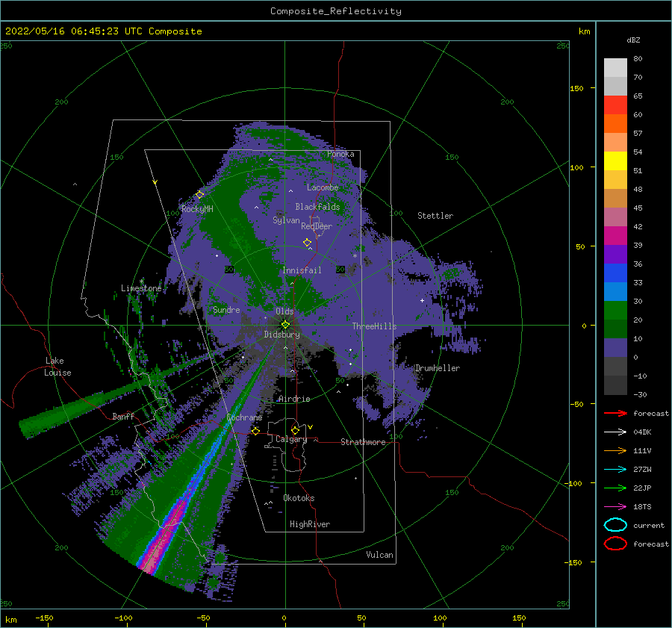The width and height of the screenshot is (672, 628).
Task: Click the Cochrane town label
Action: (x=244, y=417)
